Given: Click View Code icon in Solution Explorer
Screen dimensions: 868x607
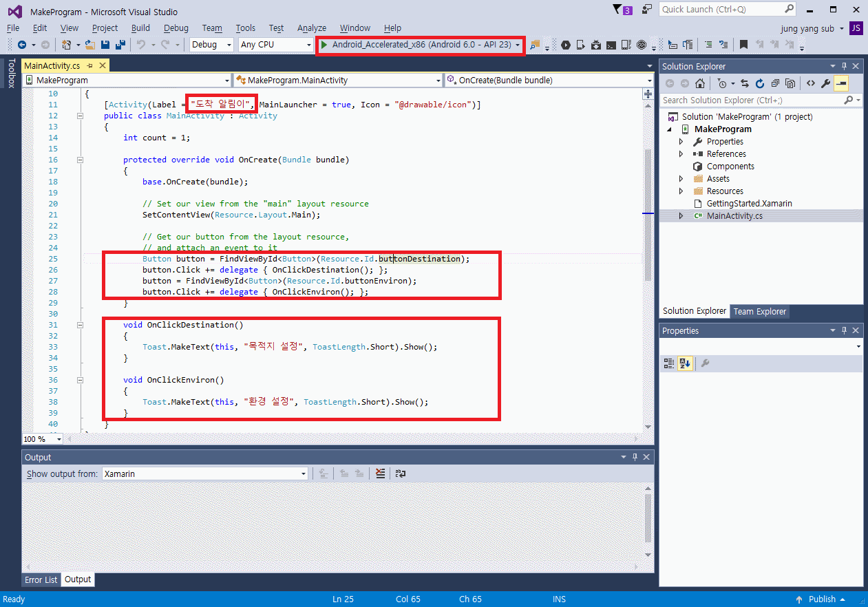Looking at the screenshot, I should point(810,83).
